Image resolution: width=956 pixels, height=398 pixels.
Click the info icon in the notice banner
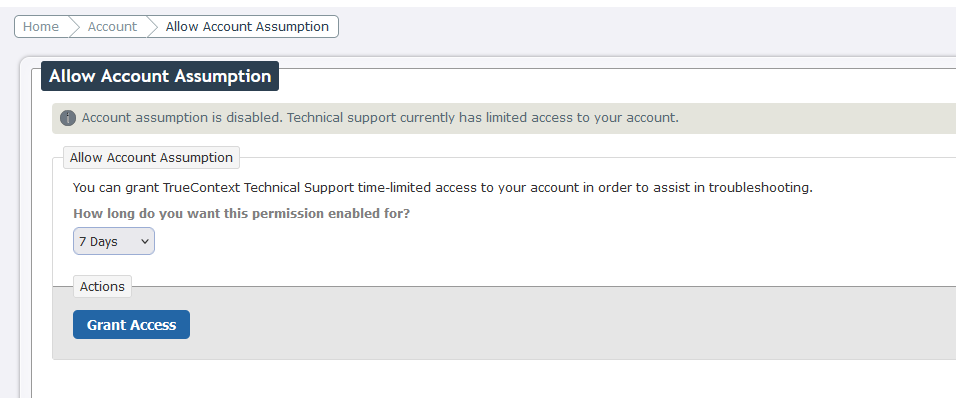click(x=68, y=118)
